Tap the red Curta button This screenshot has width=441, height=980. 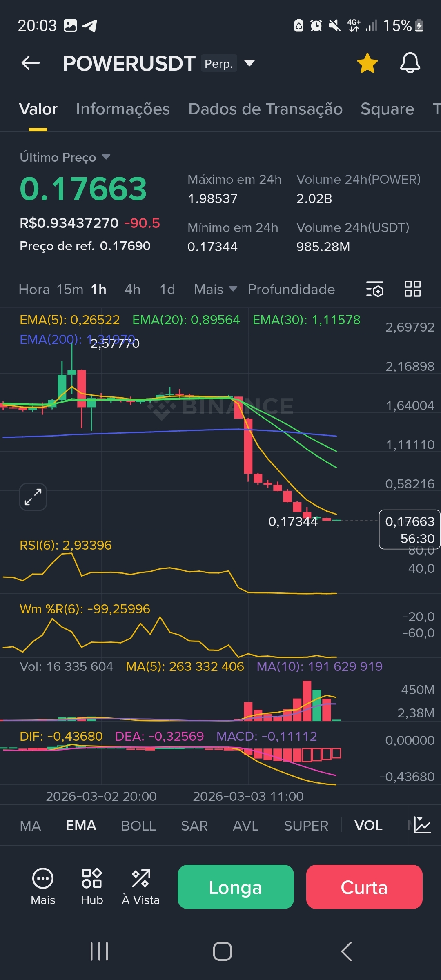tap(364, 887)
